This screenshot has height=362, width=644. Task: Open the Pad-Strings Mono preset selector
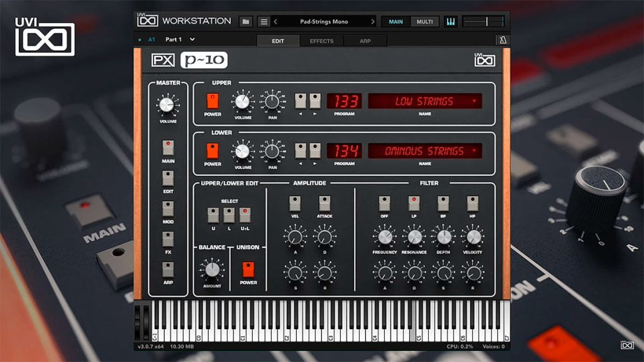pyautogui.click(x=324, y=22)
